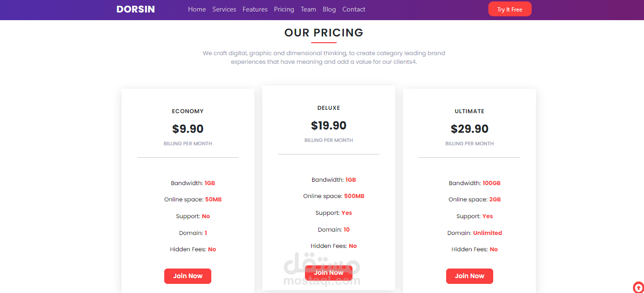Navigate to the Team section
The height and width of the screenshot is (293, 644).
tap(308, 9)
